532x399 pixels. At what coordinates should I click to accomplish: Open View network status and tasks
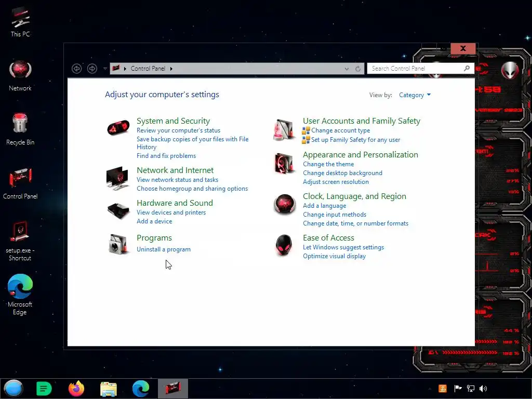point(178,180)
